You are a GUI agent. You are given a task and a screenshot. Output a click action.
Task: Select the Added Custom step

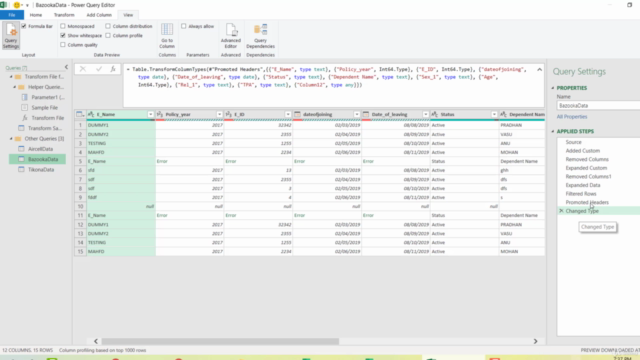[582, 151]
